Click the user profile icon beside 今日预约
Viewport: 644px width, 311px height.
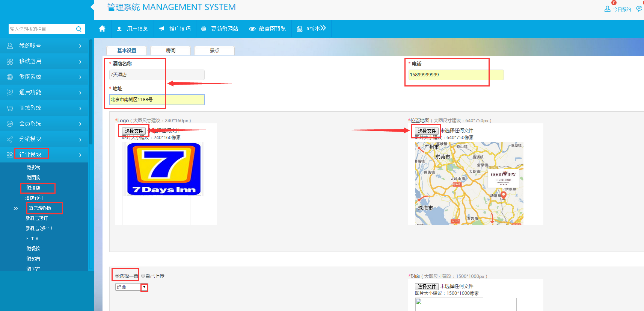point(607,9)
